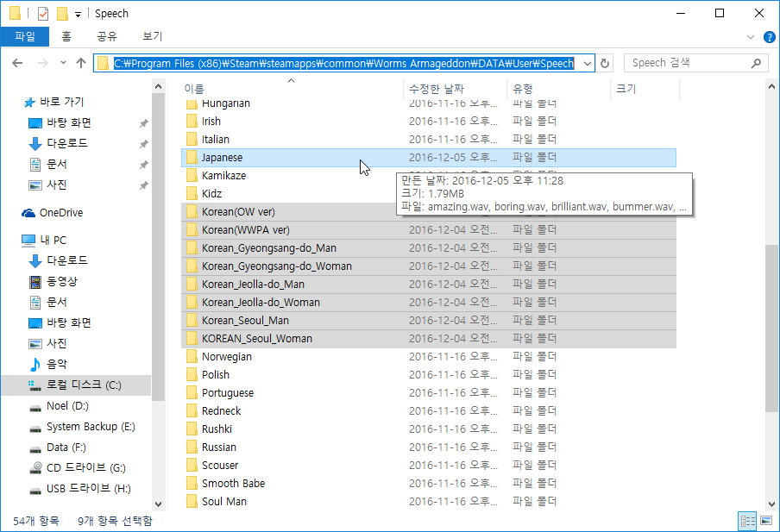The image size is (780, 532).
Task: Click the Rushki folder icon
Action: (192, 429)
